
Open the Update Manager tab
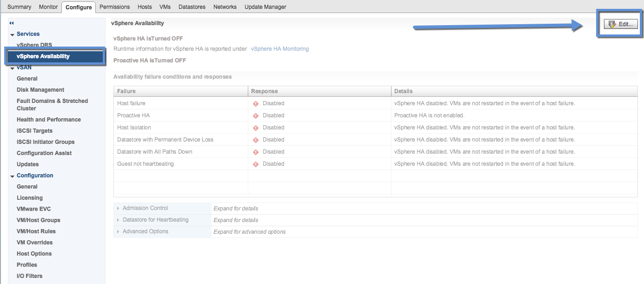[266, 7]
